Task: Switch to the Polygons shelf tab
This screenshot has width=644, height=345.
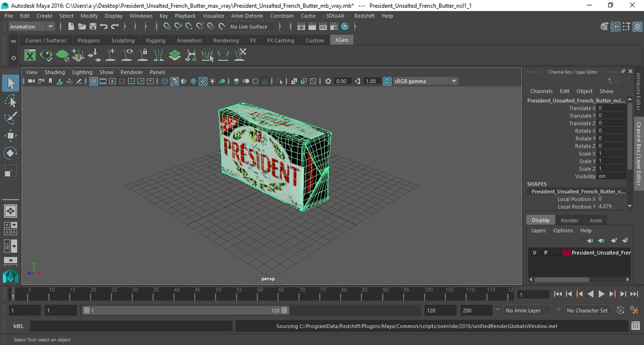Action: (89, 40)
